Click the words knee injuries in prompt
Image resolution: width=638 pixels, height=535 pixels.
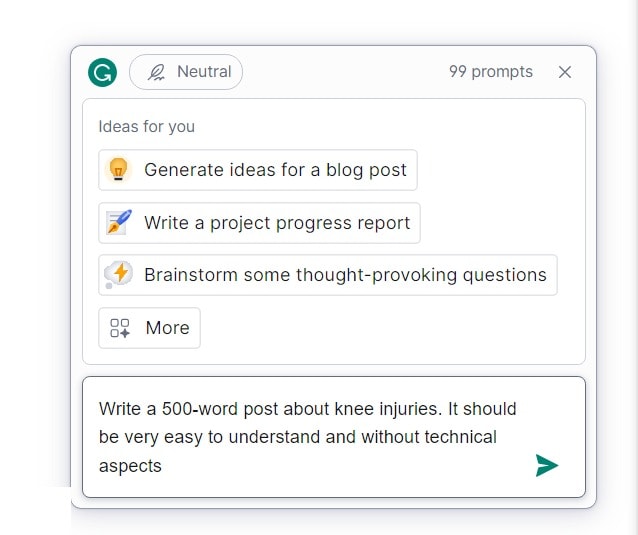click(390, 408)
